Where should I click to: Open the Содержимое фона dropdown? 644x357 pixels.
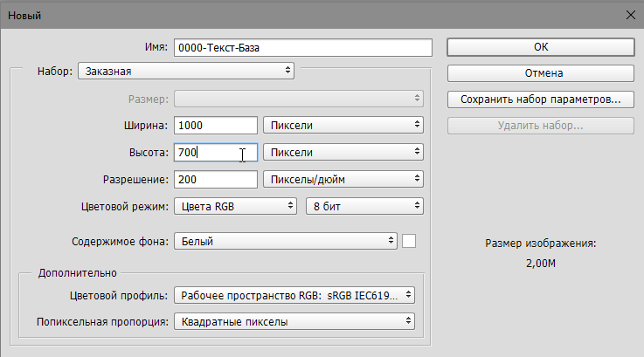point(286,241)
